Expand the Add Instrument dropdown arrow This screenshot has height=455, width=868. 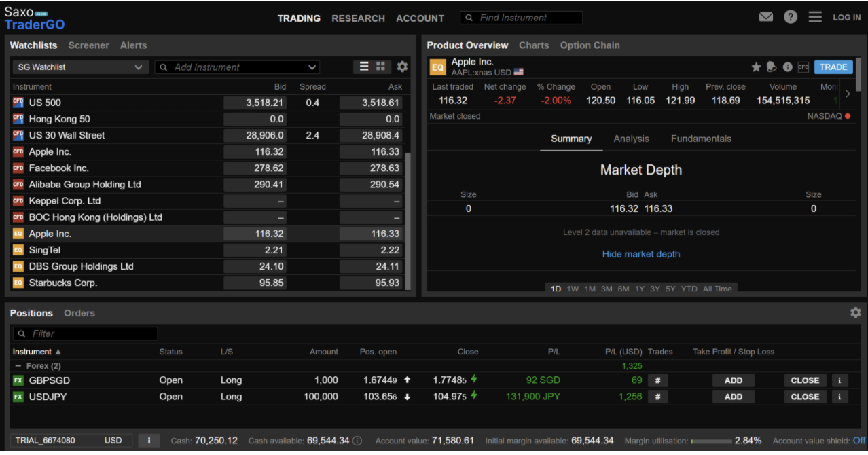click(x=312, y=67)
